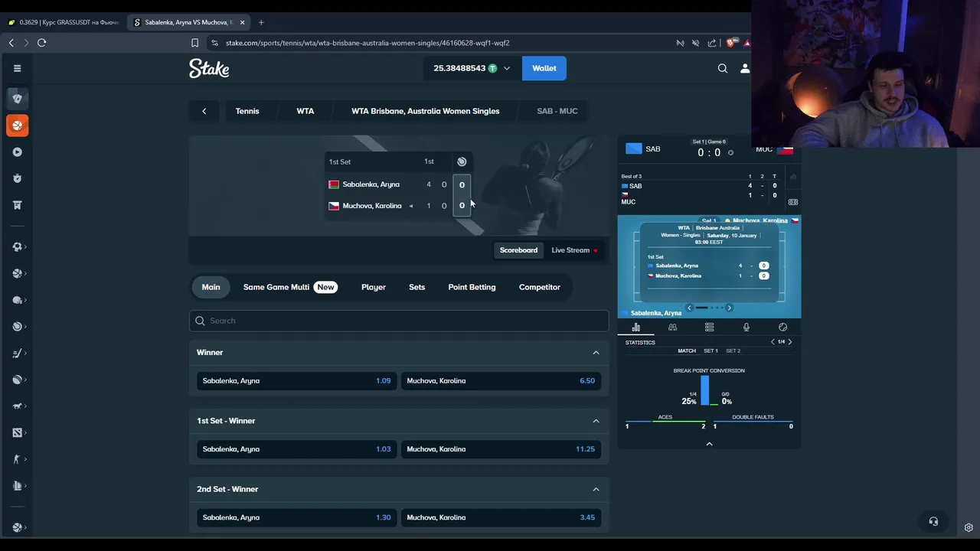Open the Casino cards icon in sidebar

click(17, 98)
